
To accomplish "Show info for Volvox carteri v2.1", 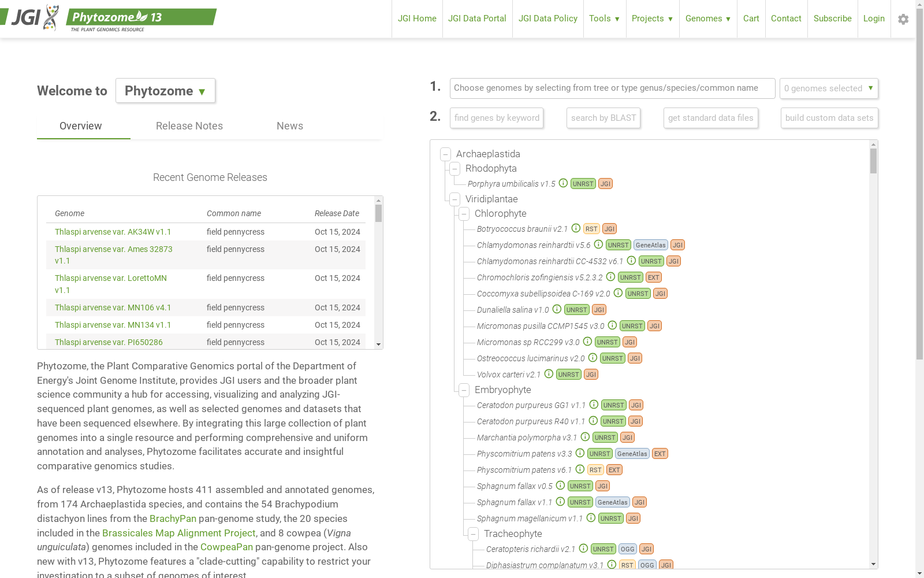I will coord(549,374).
